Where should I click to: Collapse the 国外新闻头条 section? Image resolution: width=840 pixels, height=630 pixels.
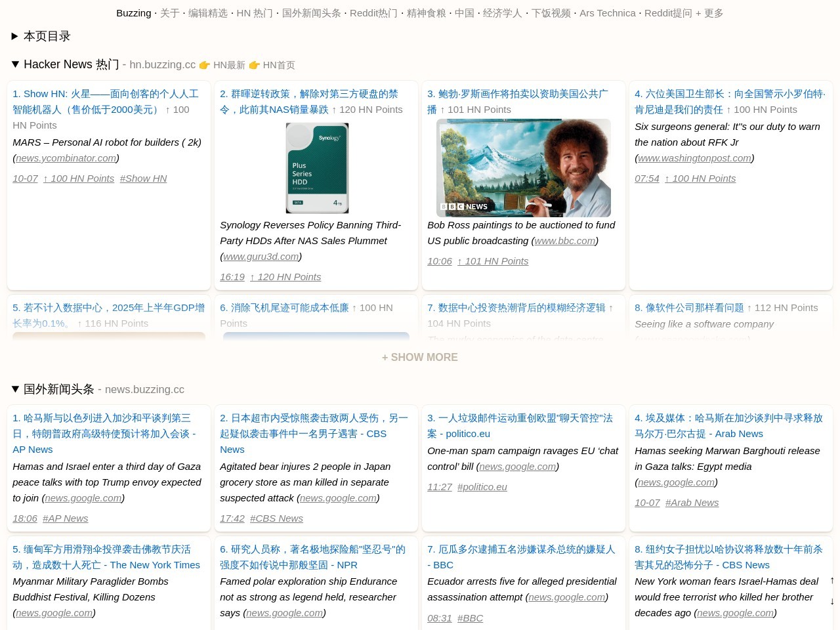point(15,389)
